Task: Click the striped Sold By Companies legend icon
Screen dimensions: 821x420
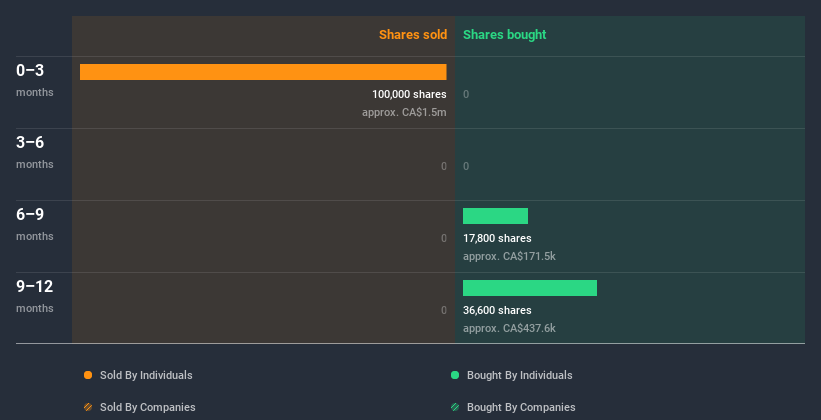Action: tap(88, 407)
